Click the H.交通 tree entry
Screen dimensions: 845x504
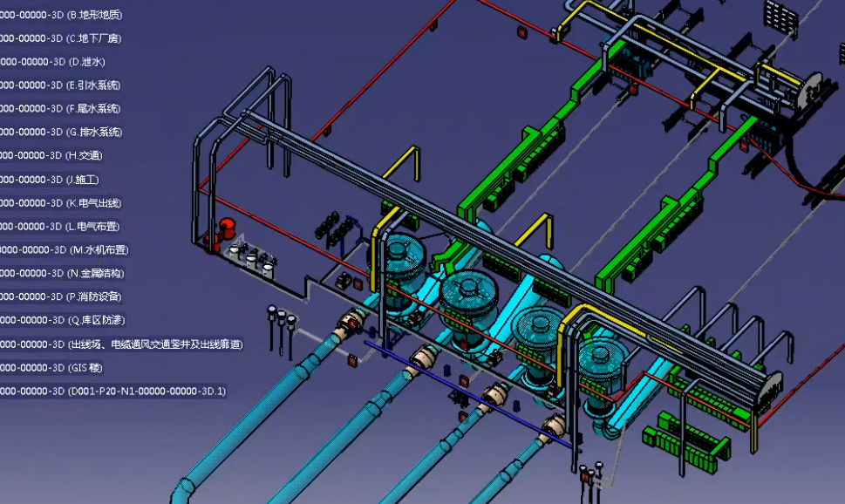pyautogui.click(x=51, y=155)
